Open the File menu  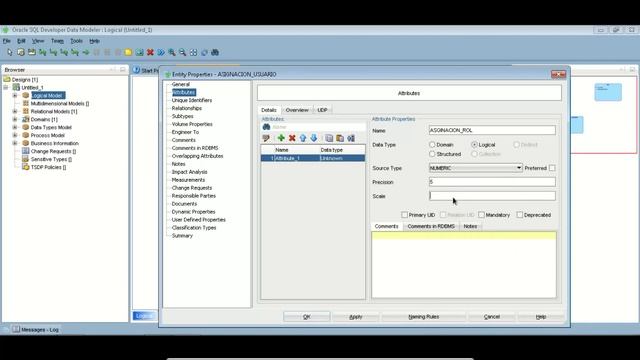7,41
